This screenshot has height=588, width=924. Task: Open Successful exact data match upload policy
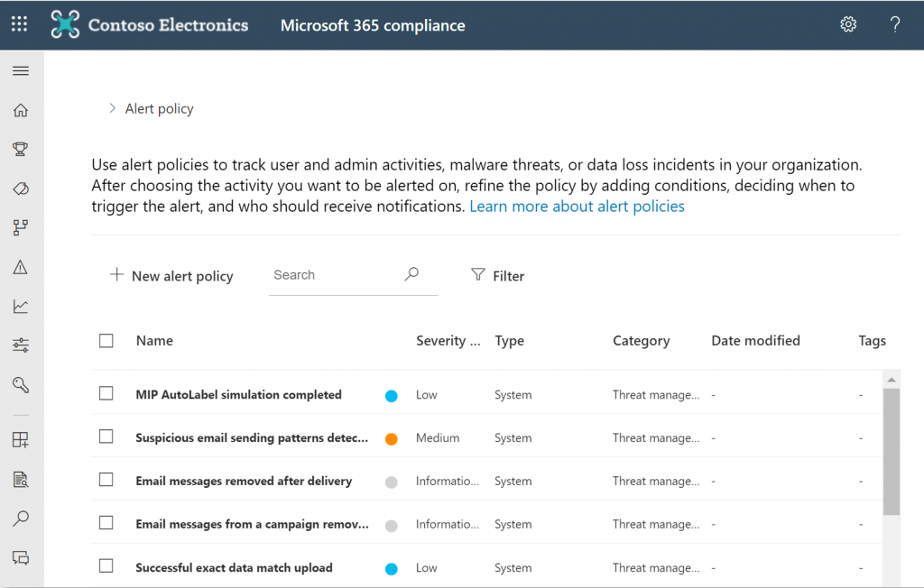234,568
